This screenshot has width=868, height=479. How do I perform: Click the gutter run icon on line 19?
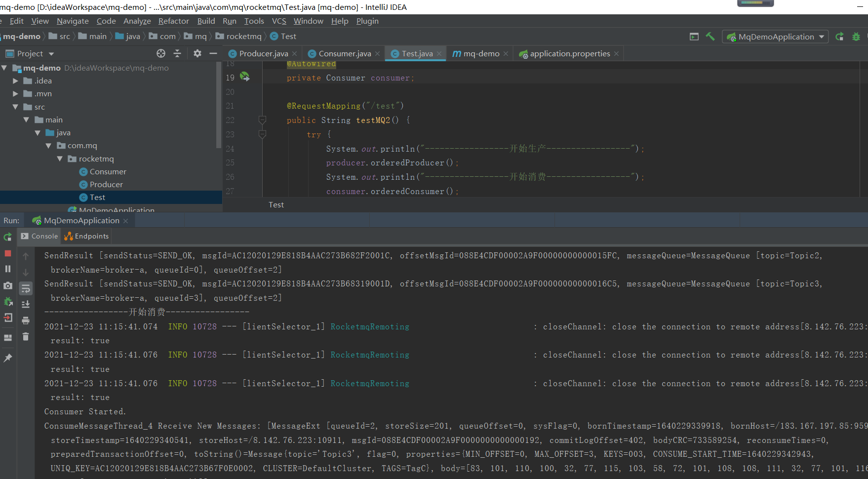point(245,77)
